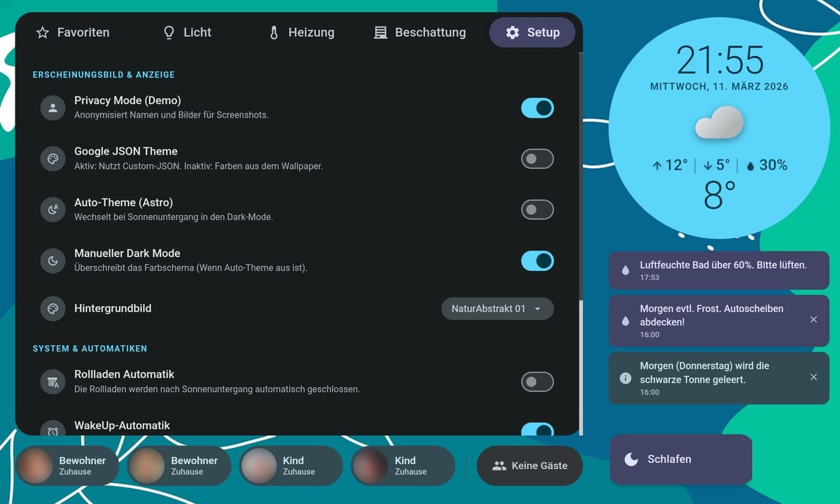Click the people icon in Keine Gäste
Image resolution: width=840 pixels, height=504 pixels.
499,465
